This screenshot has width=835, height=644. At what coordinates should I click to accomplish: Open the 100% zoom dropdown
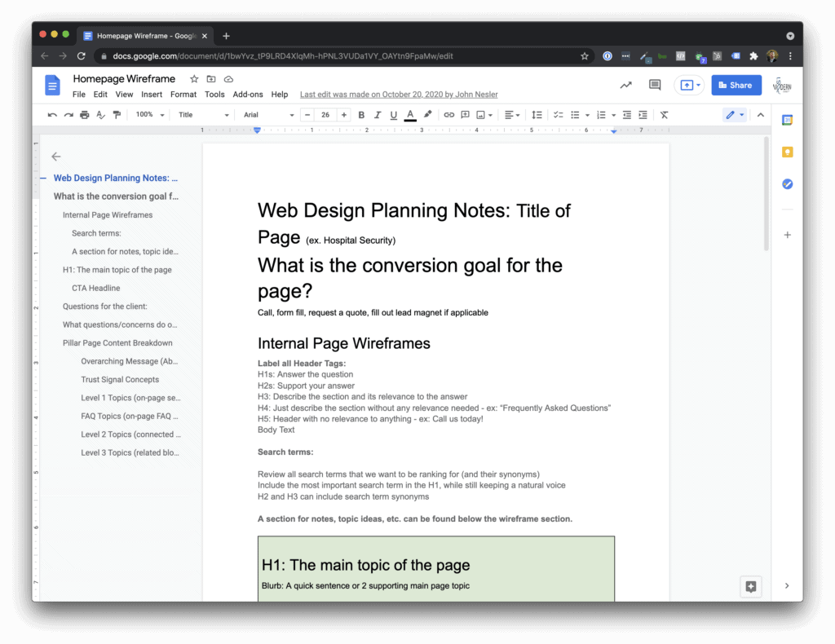pyautogui.click(x=148, y=115)
